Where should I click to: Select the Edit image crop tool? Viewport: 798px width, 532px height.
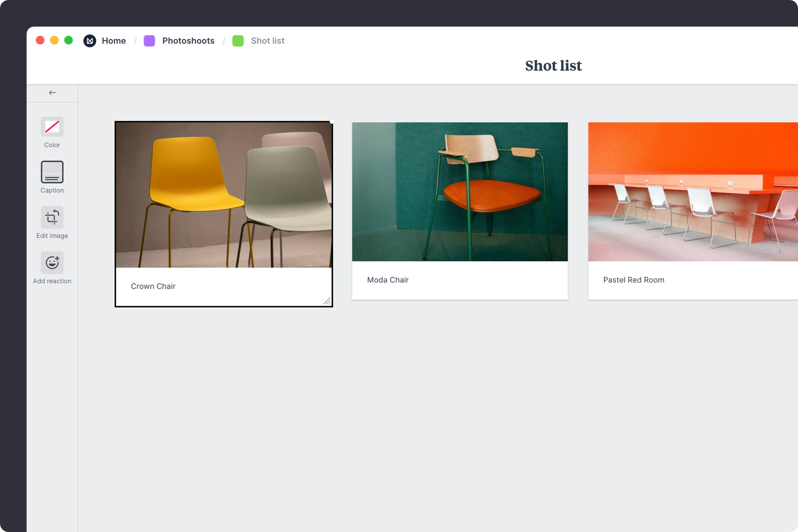point(52,218)
